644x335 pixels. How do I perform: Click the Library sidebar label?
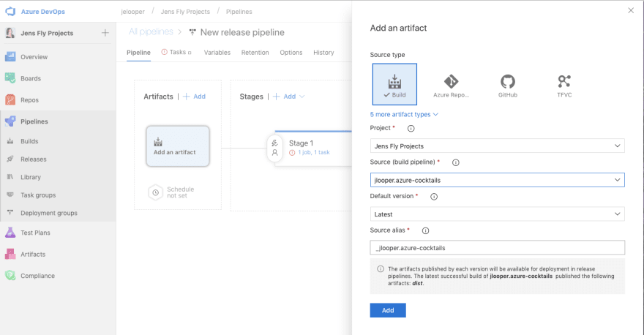pyautogui.click(x=31, y=177)
